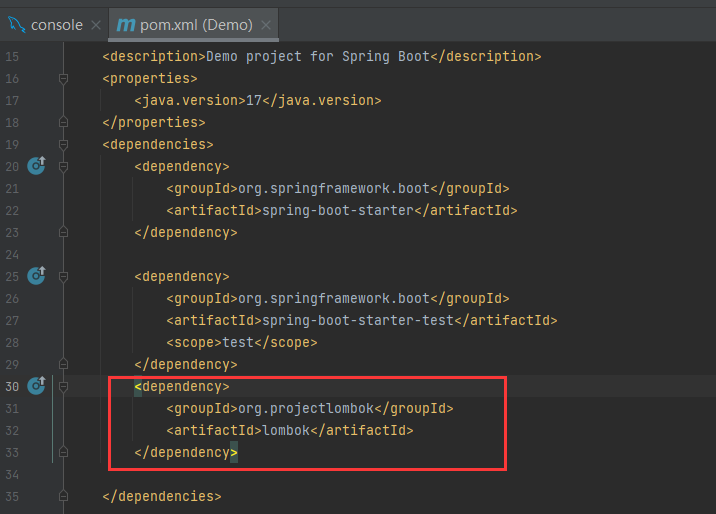
Task: Fold the spring-boot-starter-test dependency at line 25
Action: pos(63,276)
